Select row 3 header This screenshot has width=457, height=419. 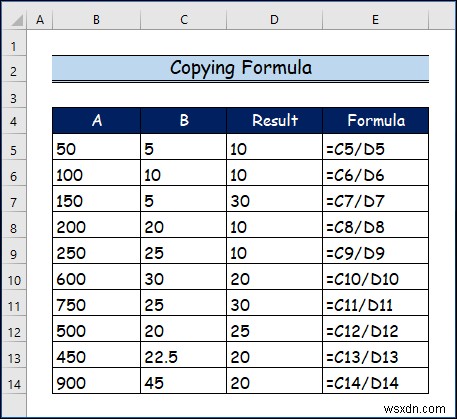point(14,95)
